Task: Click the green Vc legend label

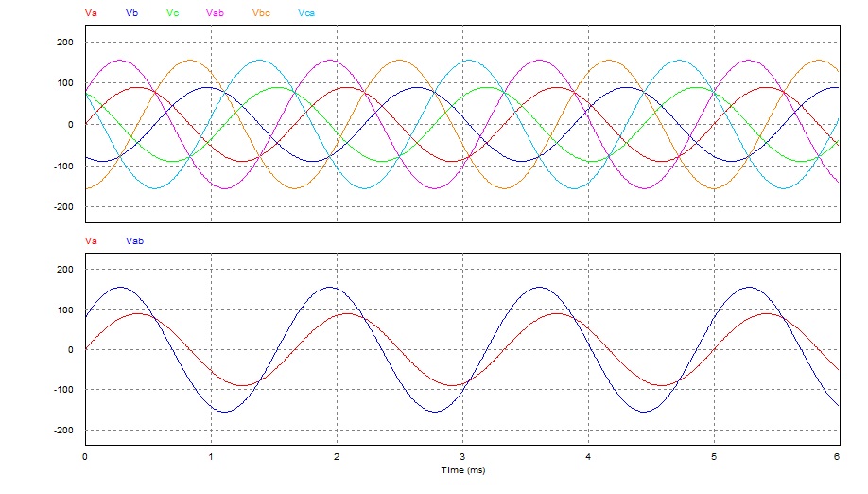Action: click(173, 12)
